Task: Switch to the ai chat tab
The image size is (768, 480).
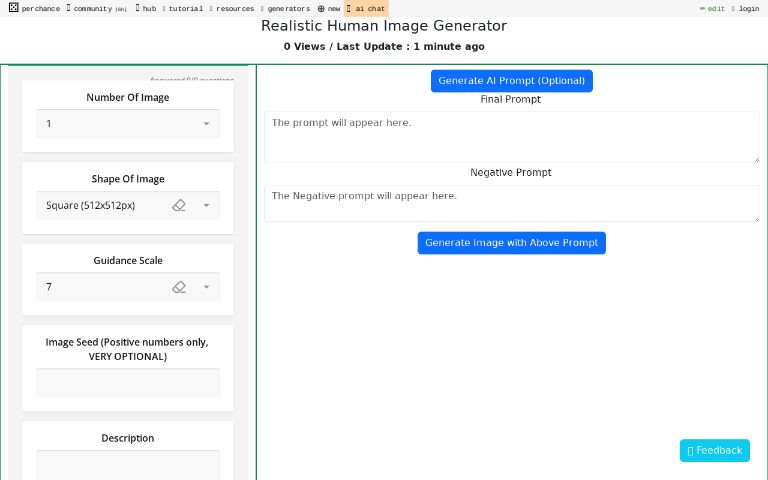Action: (x=367, y=8)
